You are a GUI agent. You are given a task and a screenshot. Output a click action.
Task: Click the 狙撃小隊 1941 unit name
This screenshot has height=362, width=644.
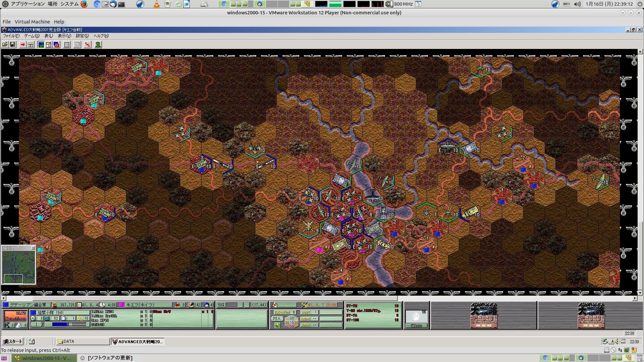(50, 312)
